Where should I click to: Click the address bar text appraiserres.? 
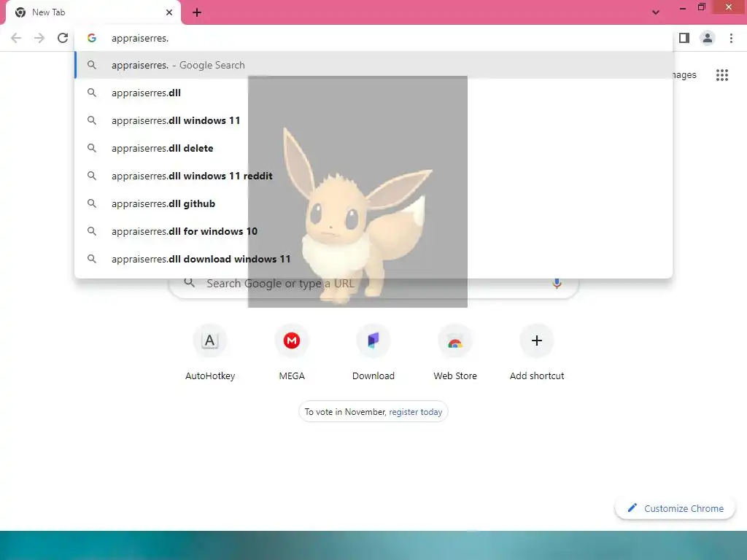[140, 38]
